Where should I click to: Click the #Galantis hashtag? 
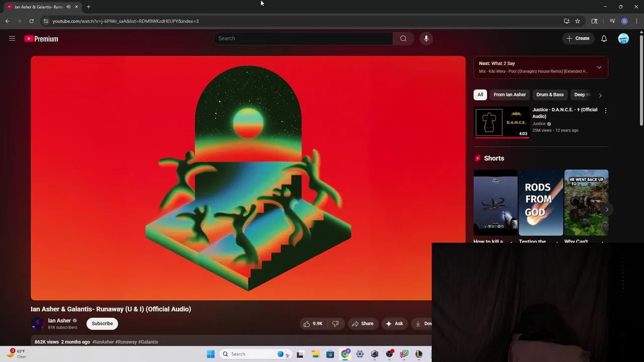click(x=148, y=342)
